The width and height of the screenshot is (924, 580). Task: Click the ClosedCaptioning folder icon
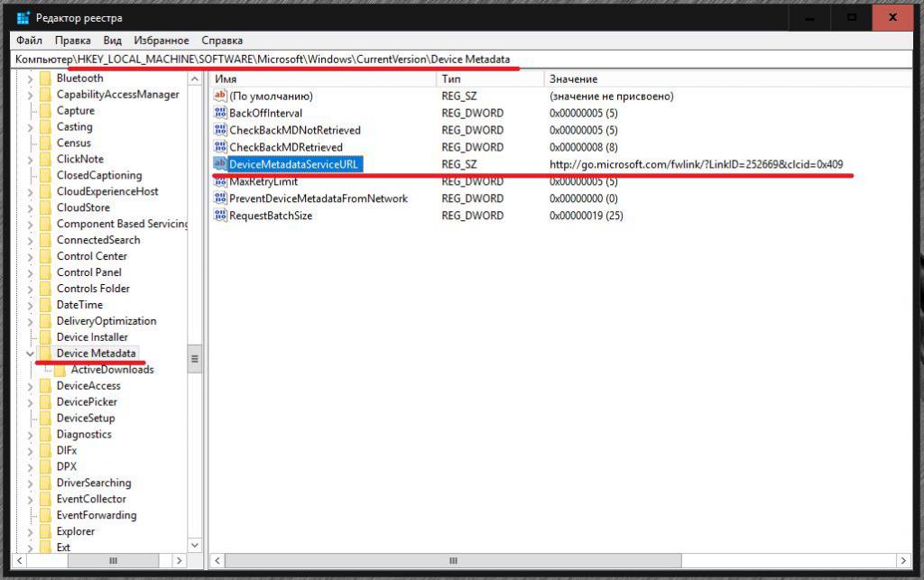pos(45,176)
